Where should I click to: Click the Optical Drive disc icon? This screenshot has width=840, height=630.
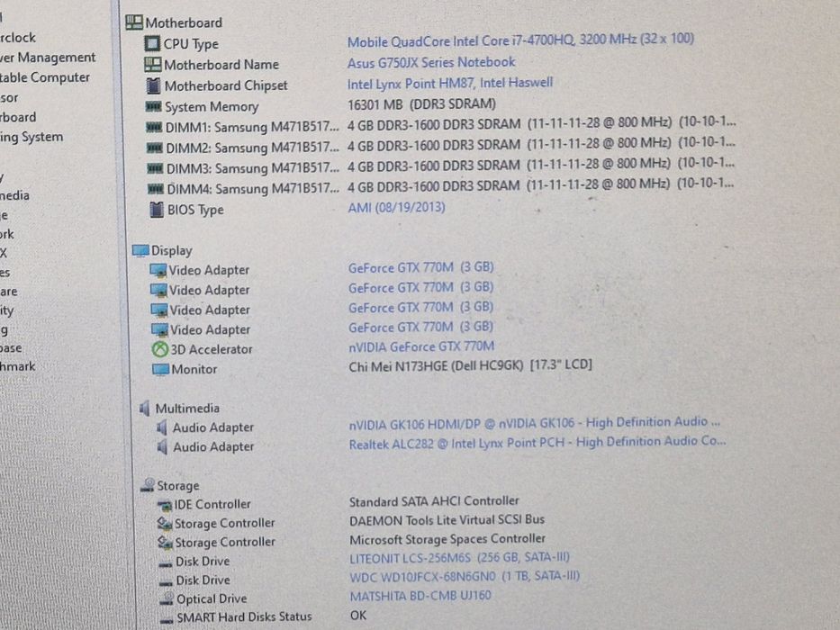(x=167, y=598)
